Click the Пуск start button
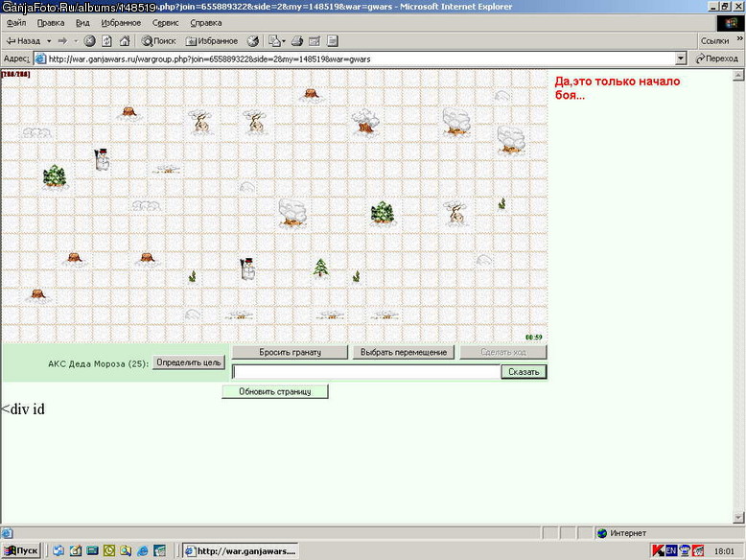 [21, 551]
